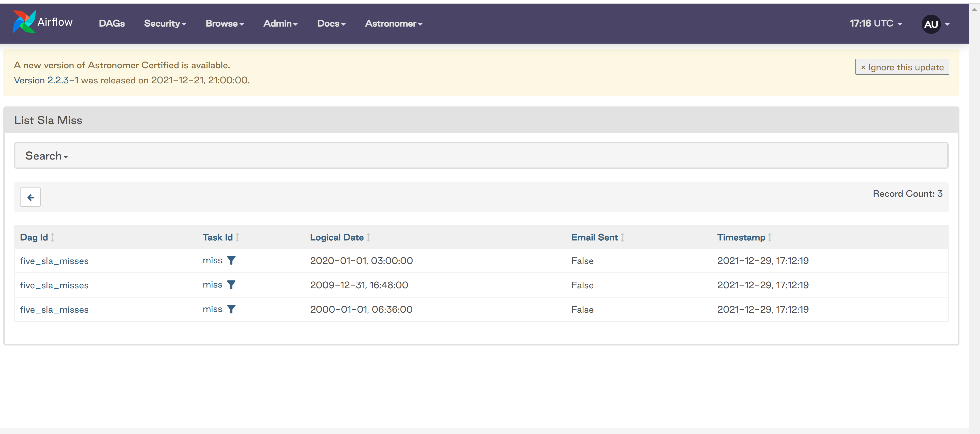Filter by task in 2020-01-01 row
The image size is (980, 434).
point(231,260)
